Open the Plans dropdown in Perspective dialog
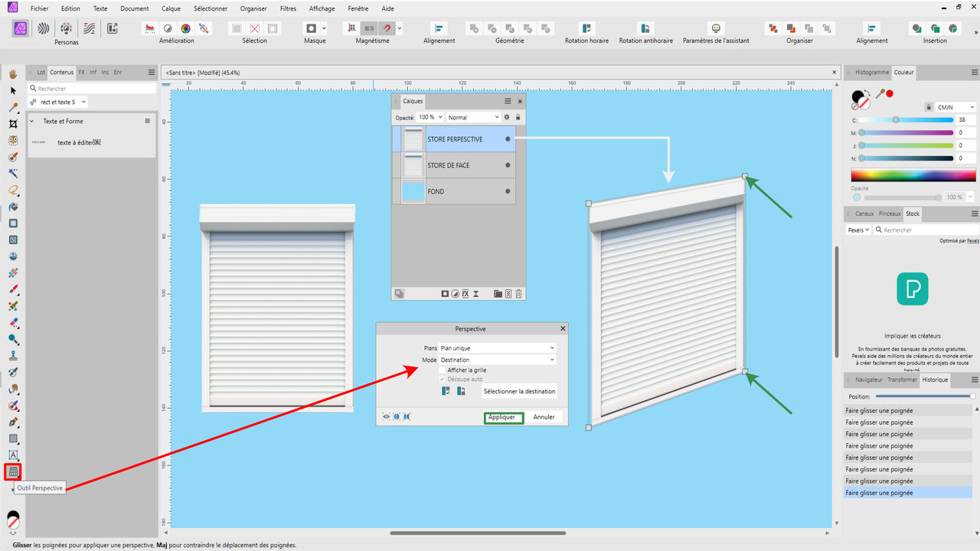The height and width of the screenshot is (551, 980). tap(498, 348)
